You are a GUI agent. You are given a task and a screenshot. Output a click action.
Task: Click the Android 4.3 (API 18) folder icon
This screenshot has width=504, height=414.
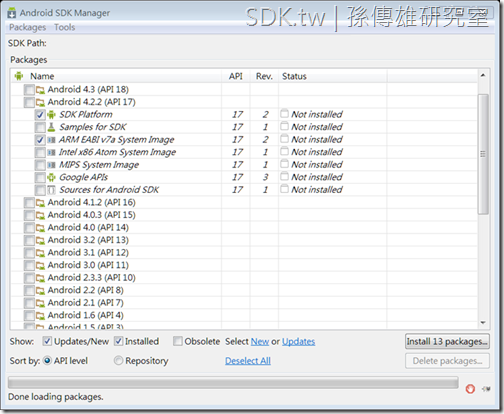click(40, 90)
